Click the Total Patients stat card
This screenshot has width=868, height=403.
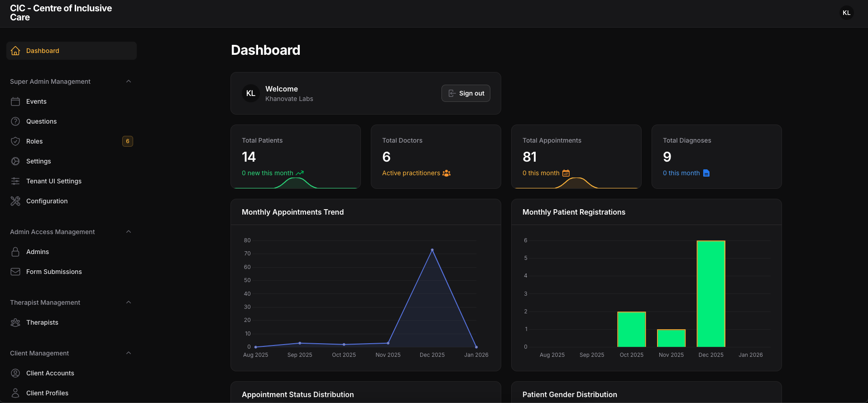(295, 156)
